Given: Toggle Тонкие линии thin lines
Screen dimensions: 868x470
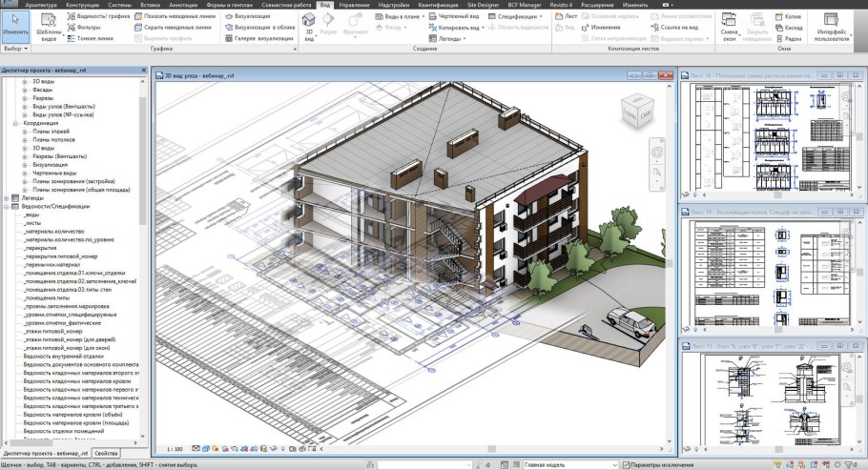Looking at the screenshot, I should [x=90, y=38].
